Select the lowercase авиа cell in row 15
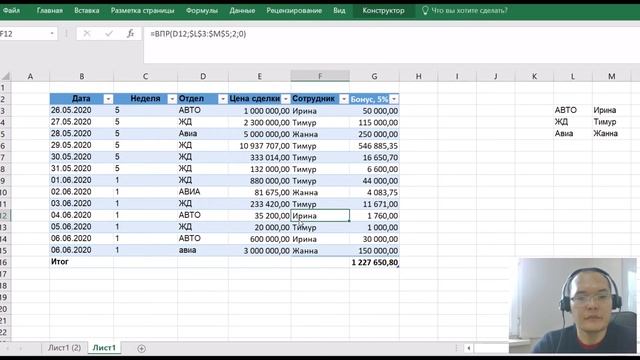This screenshot has width=640, height=360. coord(203,250)
